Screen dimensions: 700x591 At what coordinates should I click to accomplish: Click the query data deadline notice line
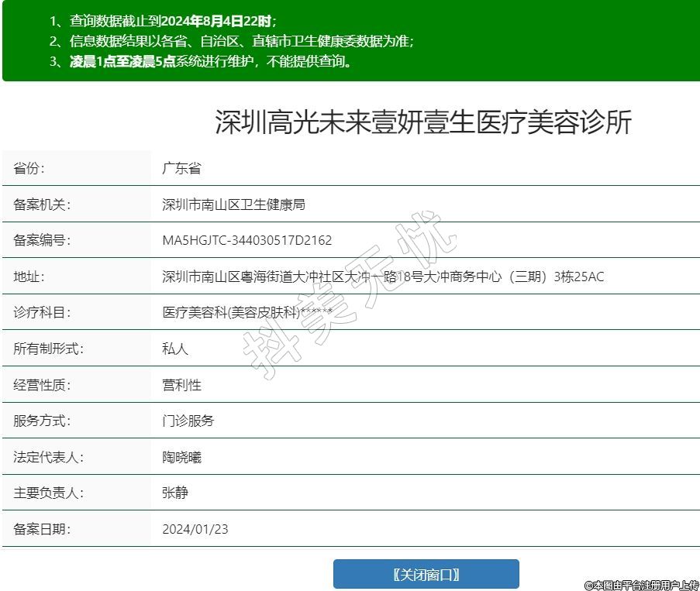pos(163,21)
